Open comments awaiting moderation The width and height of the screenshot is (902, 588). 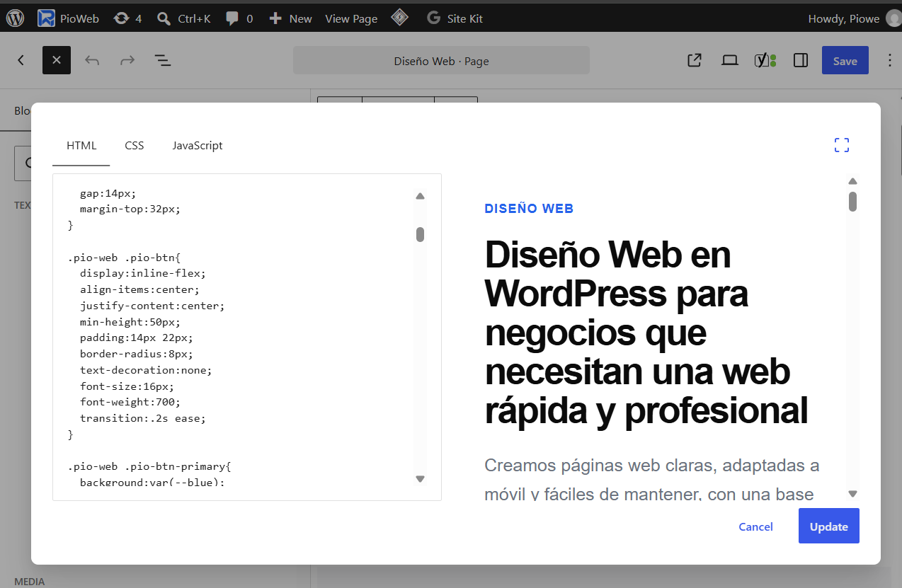(239, 18)
